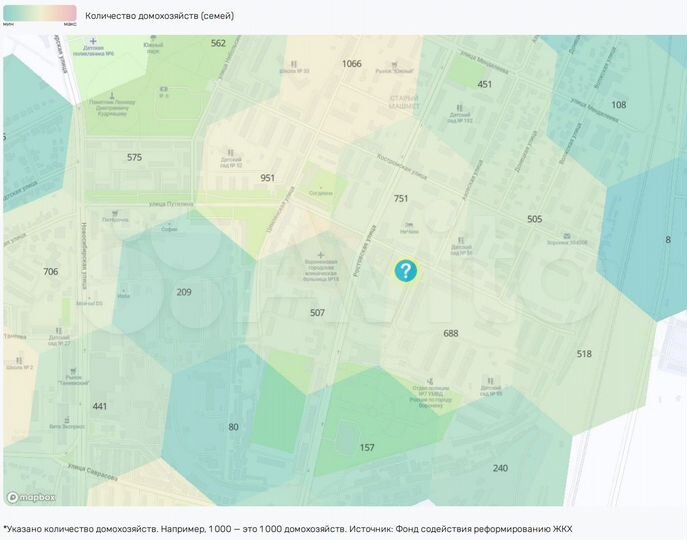The height and width of the screenshot is (540, 687).
Task: Select the hexagon labeled 451
Action: (x=484, y=84)
